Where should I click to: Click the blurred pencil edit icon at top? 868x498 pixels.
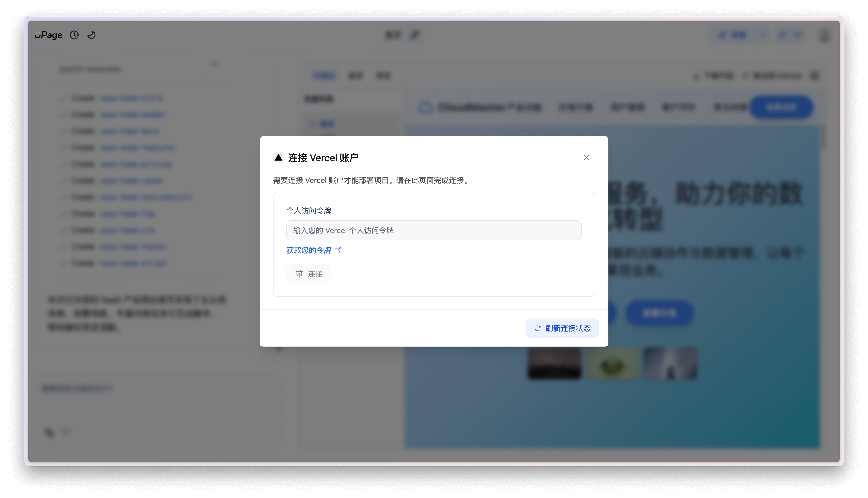(415, 35)
